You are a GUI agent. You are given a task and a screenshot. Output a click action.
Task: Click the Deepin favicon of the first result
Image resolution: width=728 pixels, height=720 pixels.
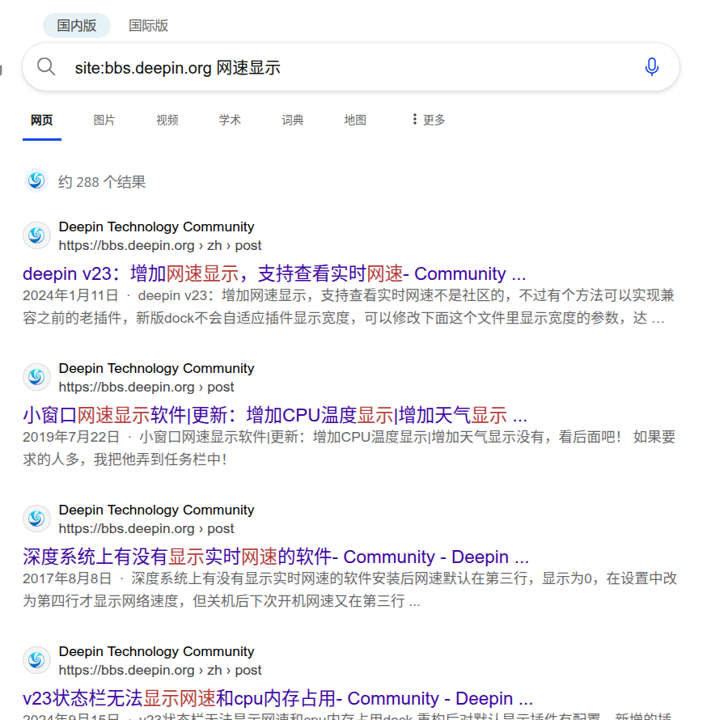tap(36, 235)
